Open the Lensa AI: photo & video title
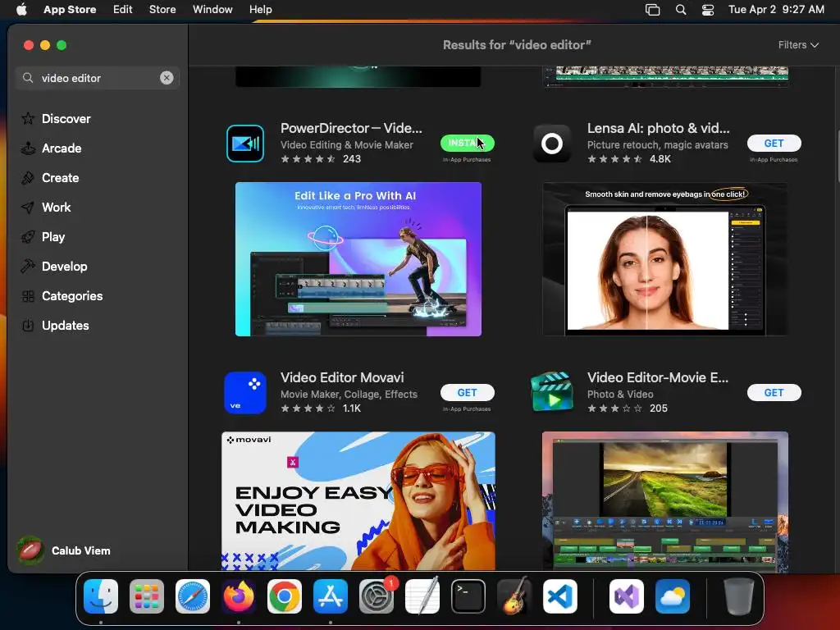Image resolution: width=840 pixels, height=630 pixels. pos(659,128)
